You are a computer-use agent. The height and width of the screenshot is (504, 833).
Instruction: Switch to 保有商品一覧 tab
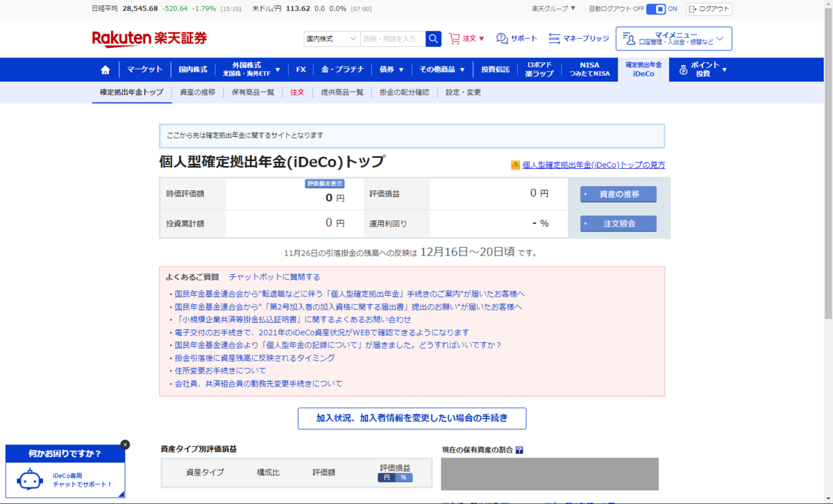[x=253, y=92]
